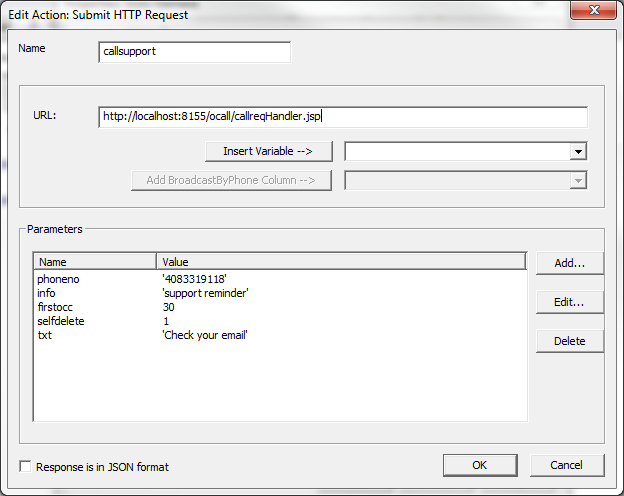The image size is (624, 496).
Task: Confirm the dialog with OK
Action: coord(479,465)
